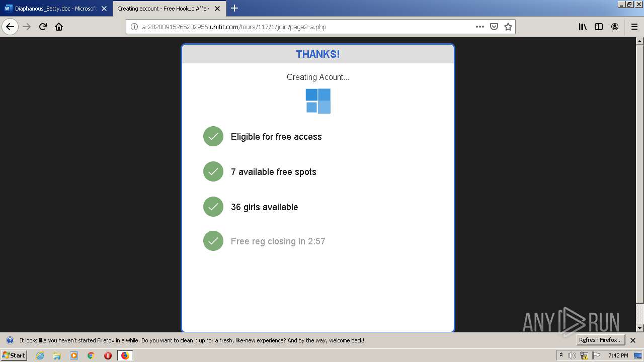Show site information icon in address bar

[x=134, y=27]
